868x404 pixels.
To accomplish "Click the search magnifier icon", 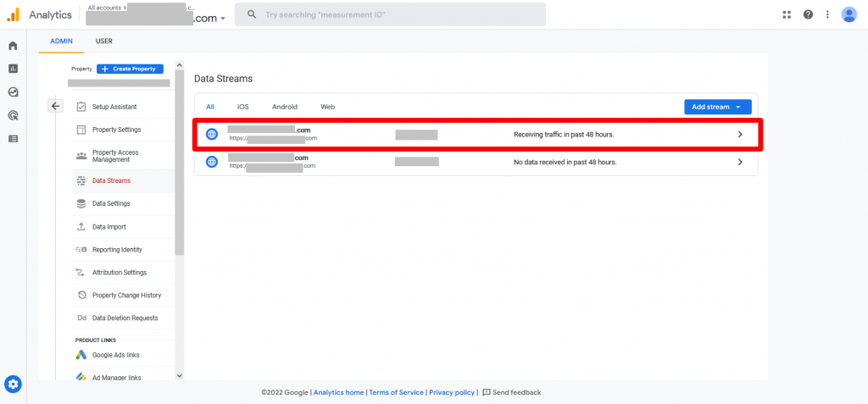I will tap(251, 15).
